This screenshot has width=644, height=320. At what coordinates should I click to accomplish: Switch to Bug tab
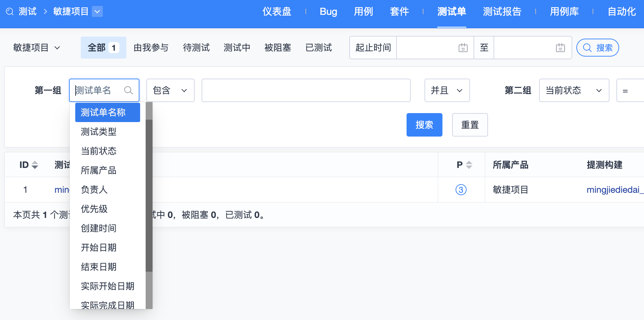[328, 12]
